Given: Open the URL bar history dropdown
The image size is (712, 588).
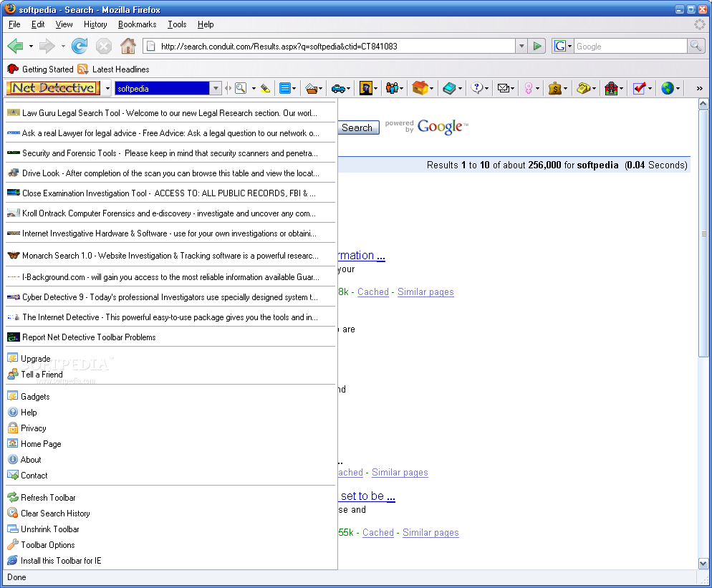Looking at the screenshot, I should pos(521,46).
